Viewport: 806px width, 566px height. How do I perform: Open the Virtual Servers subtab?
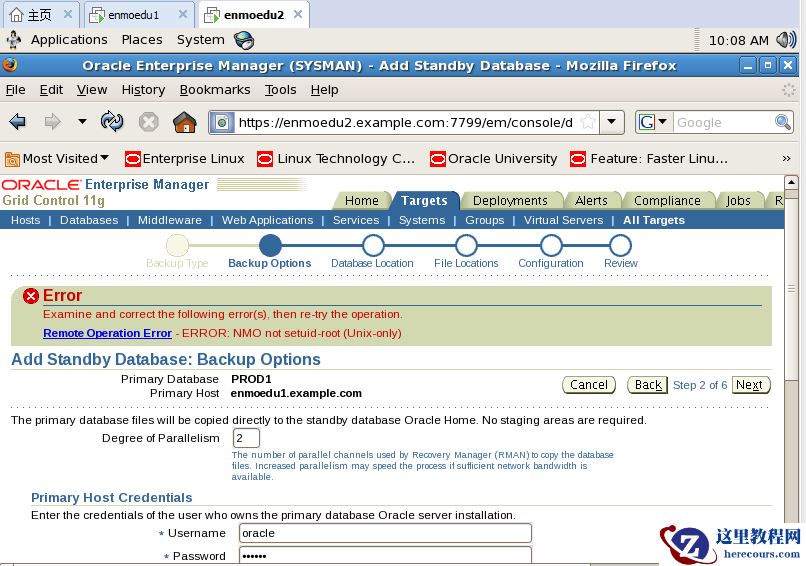pos(563,220)
